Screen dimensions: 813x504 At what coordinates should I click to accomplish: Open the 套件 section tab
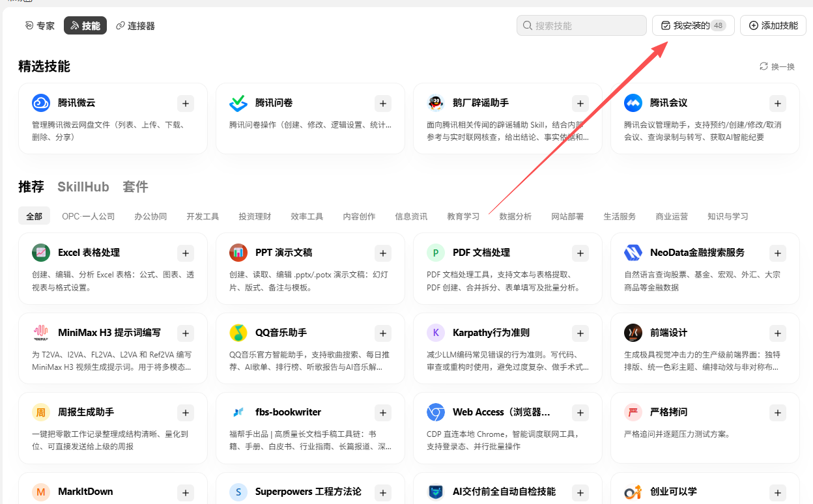tap(135, 187)
